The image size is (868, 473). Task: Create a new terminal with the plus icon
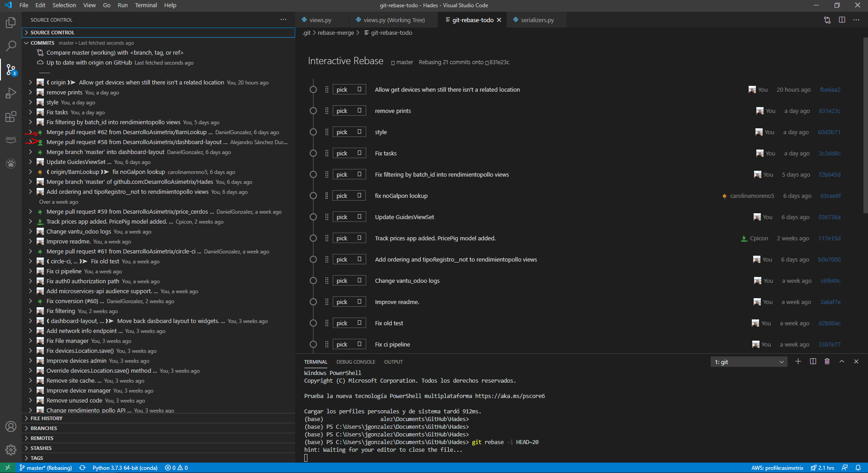(x=798, y=361)
